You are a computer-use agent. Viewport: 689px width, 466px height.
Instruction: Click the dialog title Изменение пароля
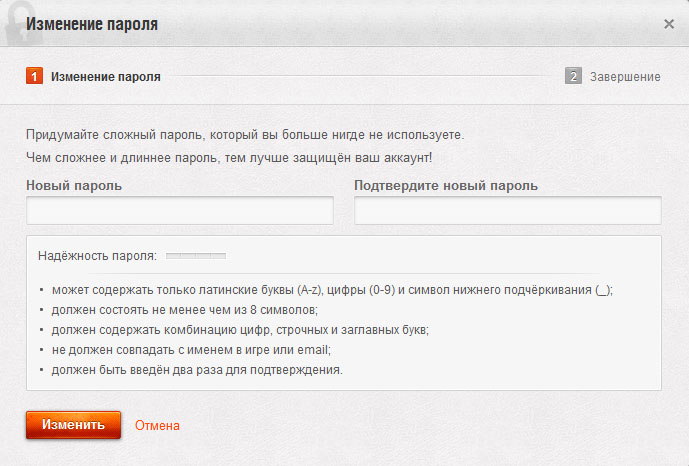pos(91,24)
